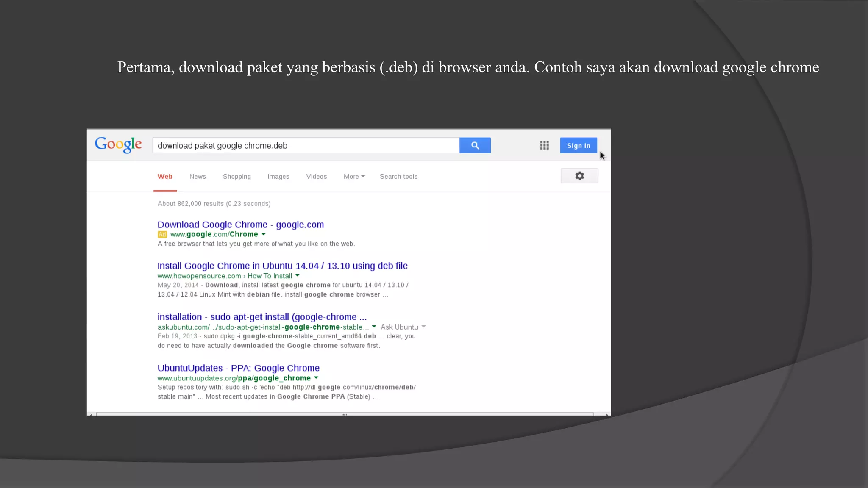
Task: Open the sudo apt-get install google-chrome result
Action: coord(262,317)
